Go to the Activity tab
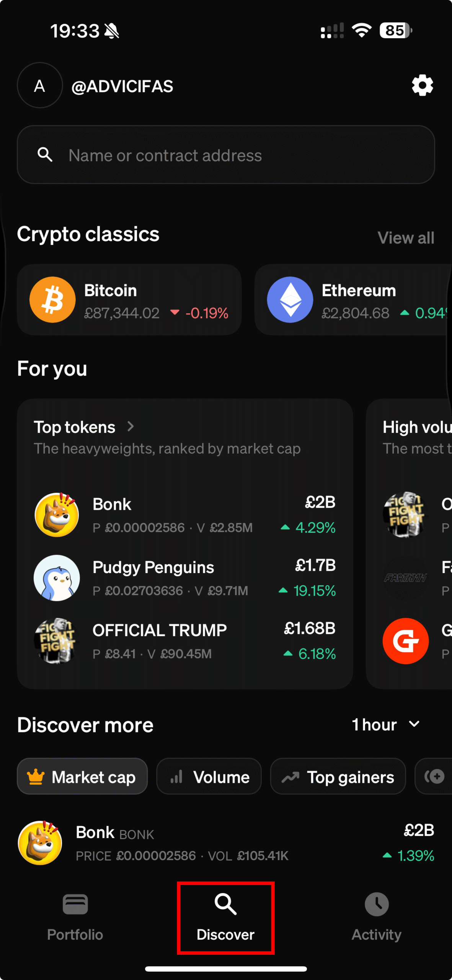Screen dimensions: 452x980 coord(377,917)
